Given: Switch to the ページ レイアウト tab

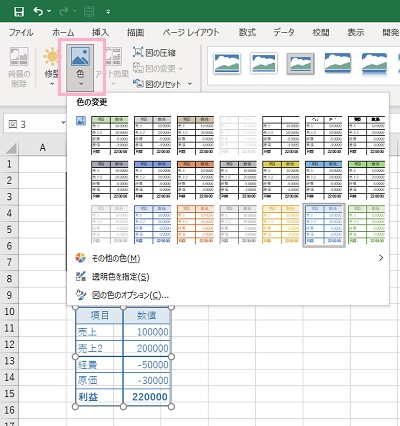Looking at the screenshot, I should coord(191,32).
